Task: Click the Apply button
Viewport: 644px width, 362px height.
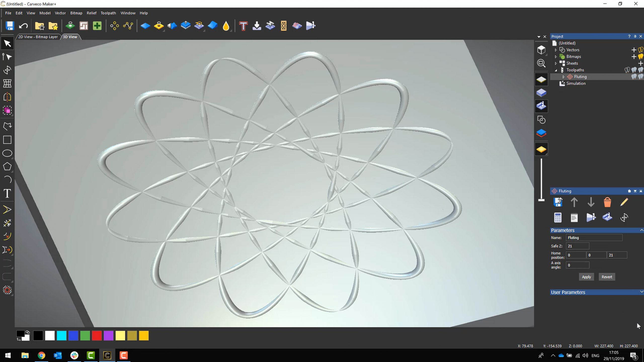Action: (586, 277)
